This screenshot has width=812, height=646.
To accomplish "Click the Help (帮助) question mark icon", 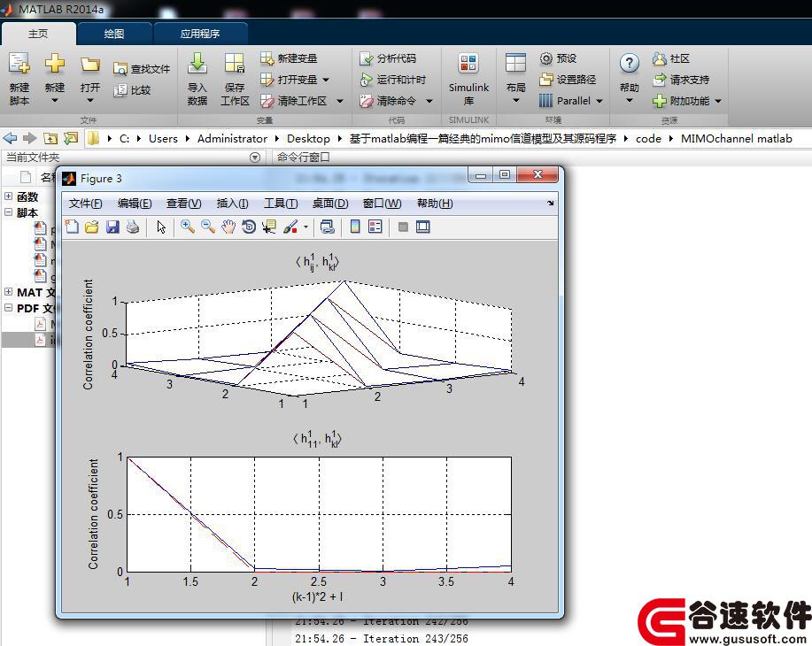I will [630, 64].
